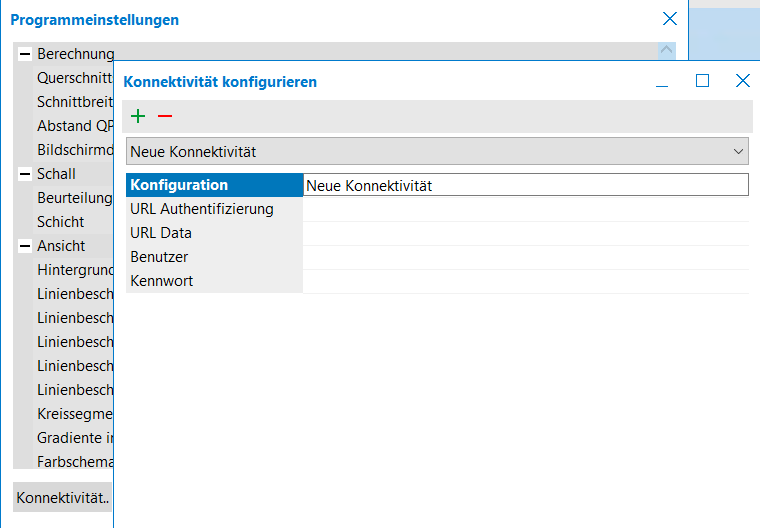Image resolution: width=760 pixels, height=528 pixels.
Task: Click the red minus remove connectivity icon
Action: point(165,116)
